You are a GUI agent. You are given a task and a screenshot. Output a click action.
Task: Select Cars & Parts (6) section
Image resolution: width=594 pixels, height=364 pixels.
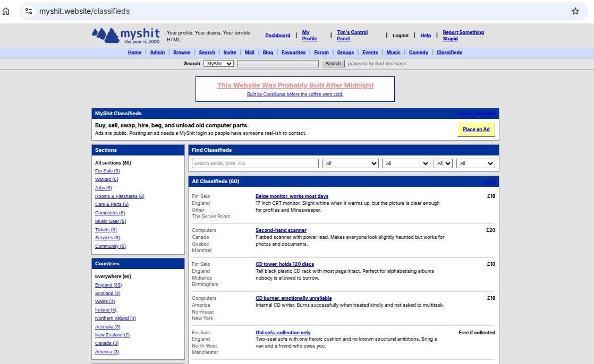(112, 204)
